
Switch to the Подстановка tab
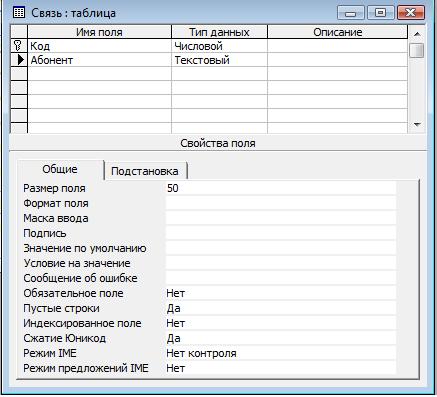tap(145, 171)
